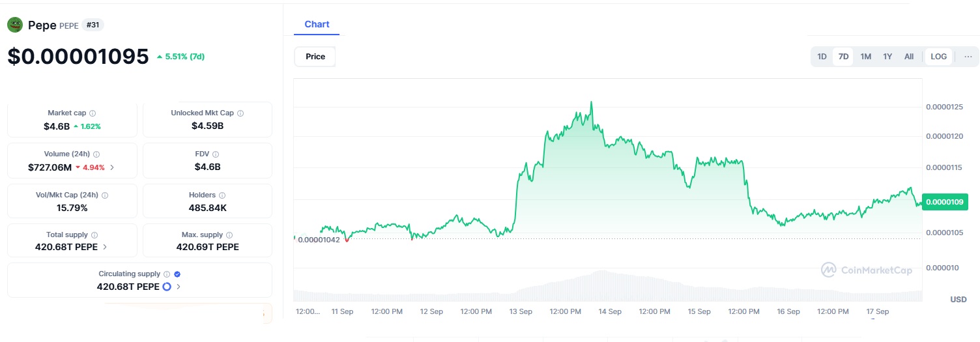Click the 4.94% volume change
Viewport: 980px width, 342px height.
[x=90, y=167]
